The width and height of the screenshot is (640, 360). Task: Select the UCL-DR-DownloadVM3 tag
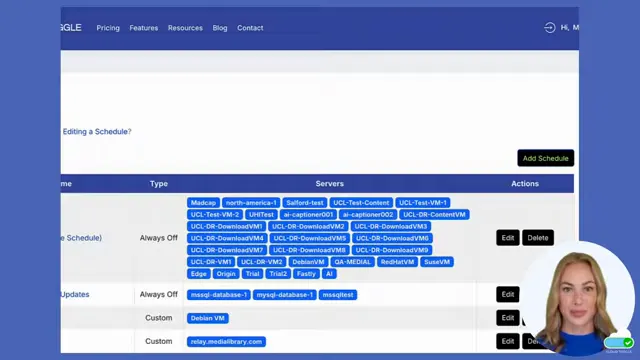pyautogui.click(x=391, y=227)
